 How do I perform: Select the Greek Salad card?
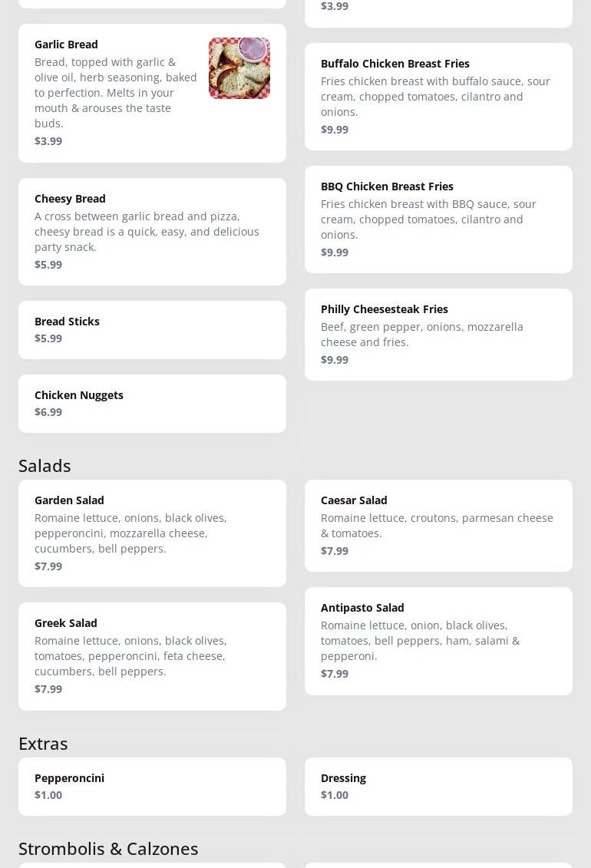[152, 655]
